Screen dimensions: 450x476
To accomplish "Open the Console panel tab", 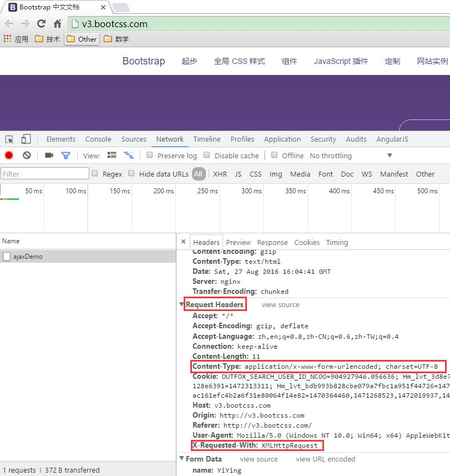I will click(x=98, y=139).
